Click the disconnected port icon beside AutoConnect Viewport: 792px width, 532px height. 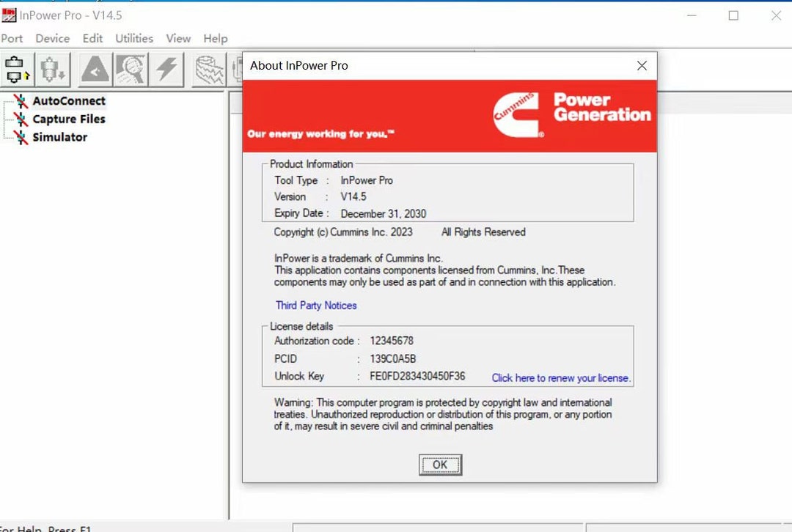tap(21, 100)
